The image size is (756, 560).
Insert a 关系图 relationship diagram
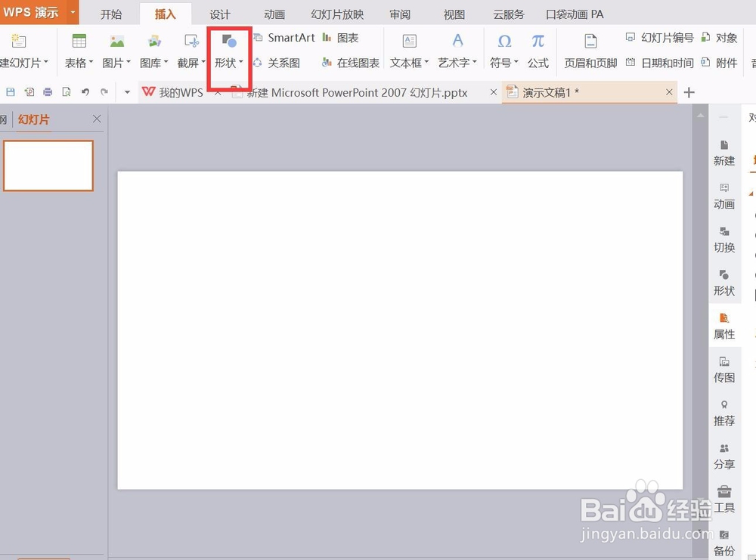(x=277, y=63)
